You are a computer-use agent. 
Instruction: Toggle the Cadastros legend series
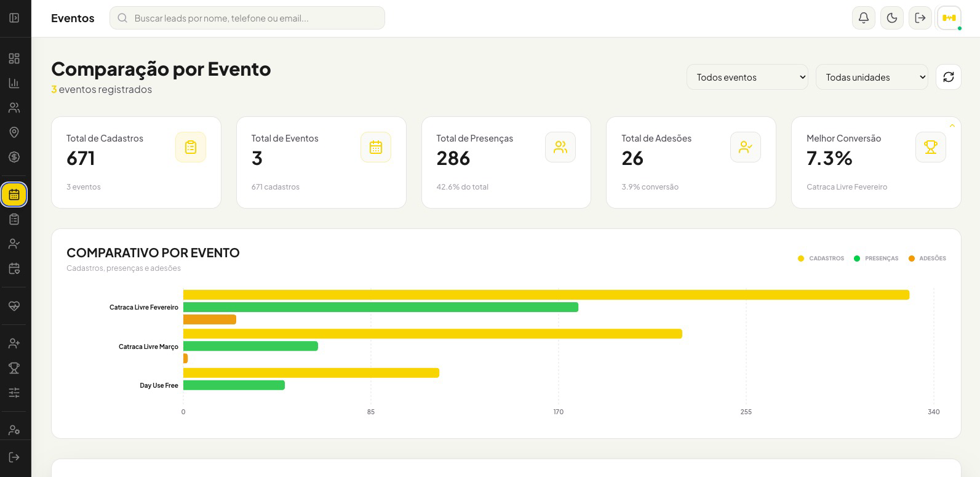pyautogui.click(x=821, y=259)
